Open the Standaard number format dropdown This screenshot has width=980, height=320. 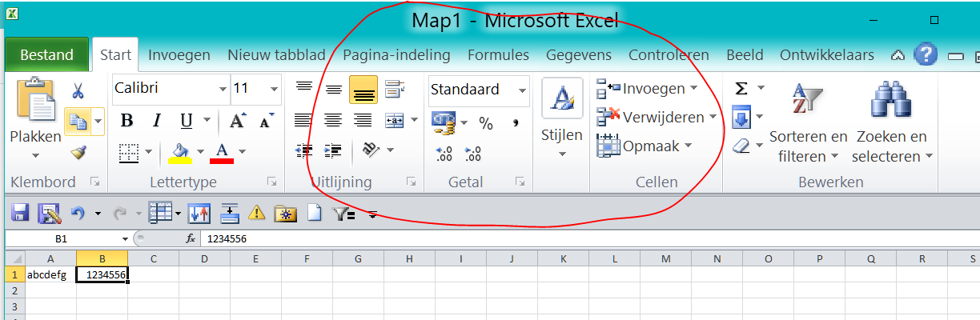point(523,90)
